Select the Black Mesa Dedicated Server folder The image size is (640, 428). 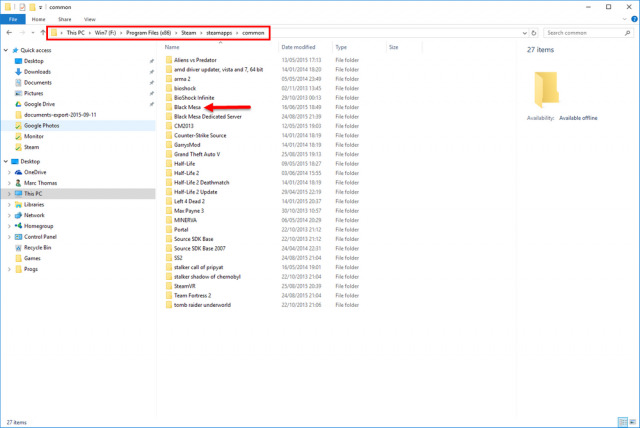208,117
